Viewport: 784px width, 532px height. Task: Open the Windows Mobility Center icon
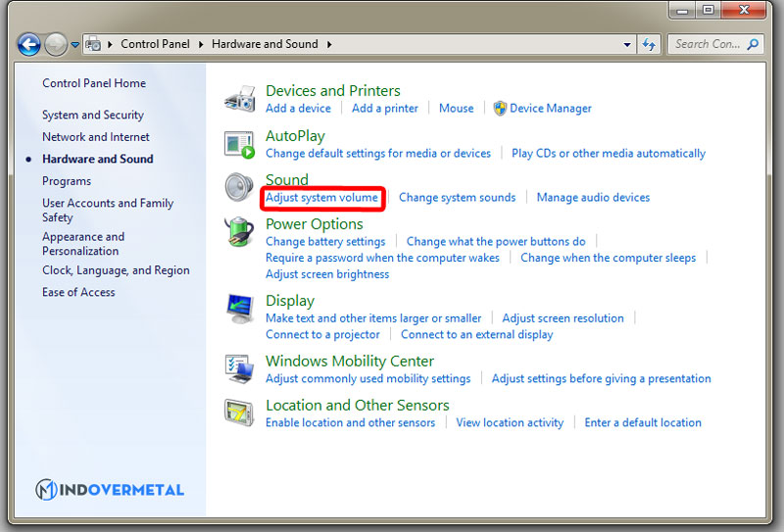point(239,368)
